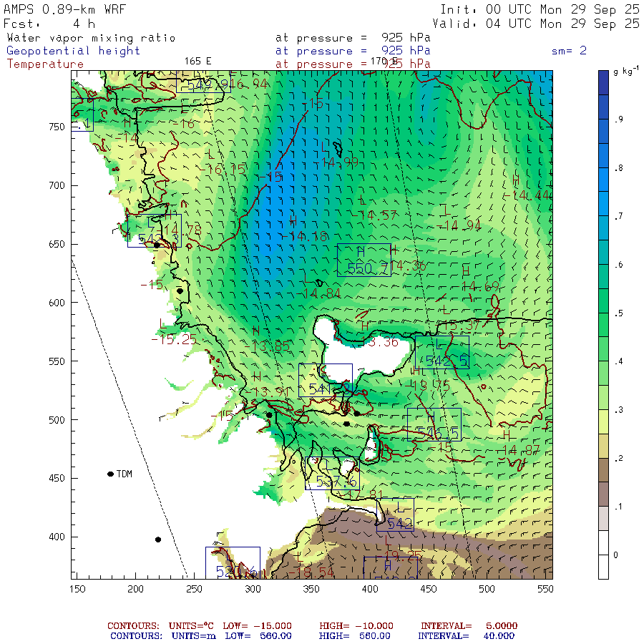
Task: Click the red 'UNITS=°C' contour legend text
Action: click(x=191, y=626)
